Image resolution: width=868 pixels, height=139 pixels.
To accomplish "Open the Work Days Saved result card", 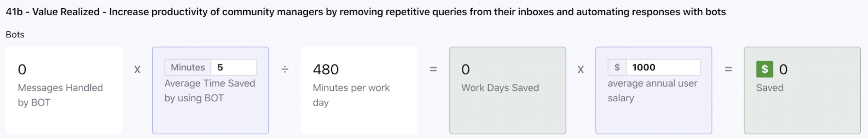I will coord(507,90).
